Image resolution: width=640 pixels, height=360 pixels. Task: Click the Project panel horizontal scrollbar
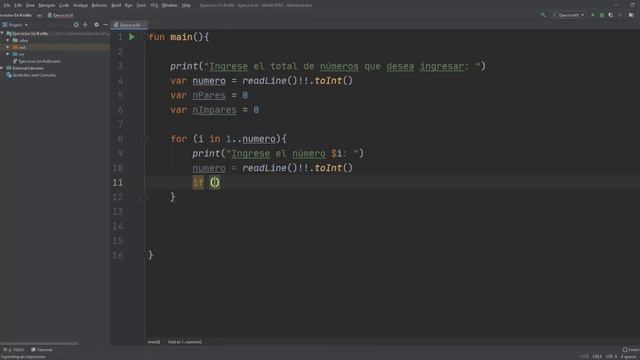39,344
